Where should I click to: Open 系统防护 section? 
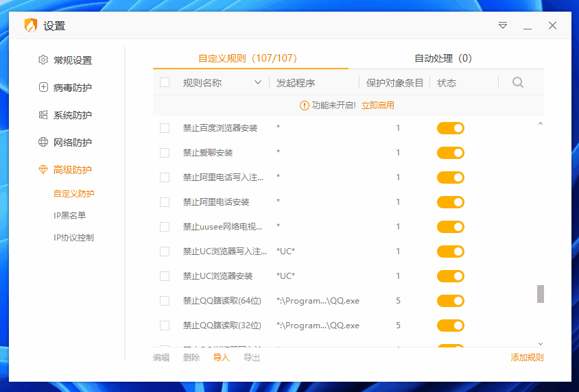[73, 115]
